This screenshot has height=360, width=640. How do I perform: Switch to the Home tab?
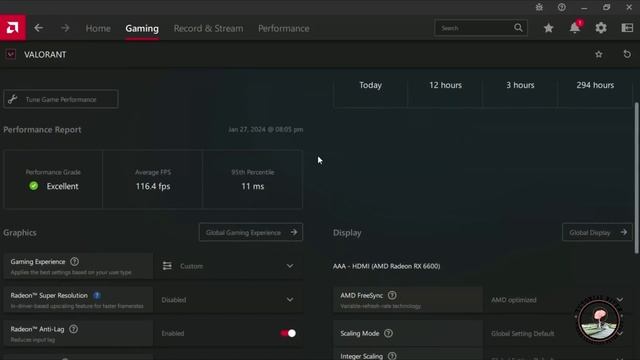(x=98, y=28)
